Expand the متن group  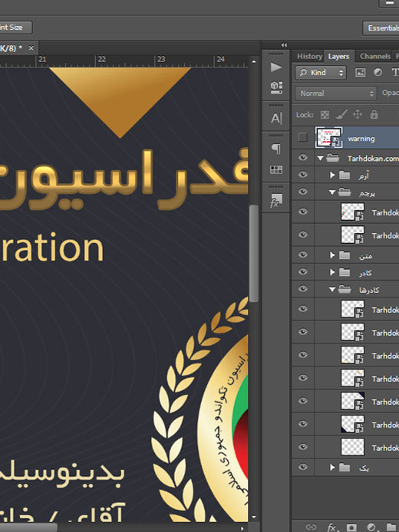click(x=332, y=255)
